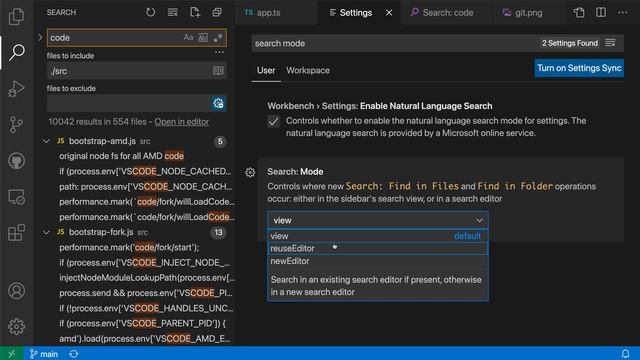The width and height of the screenshot is (640, 360).
Task: Toggle search details ellipsis
Action: 219,52
